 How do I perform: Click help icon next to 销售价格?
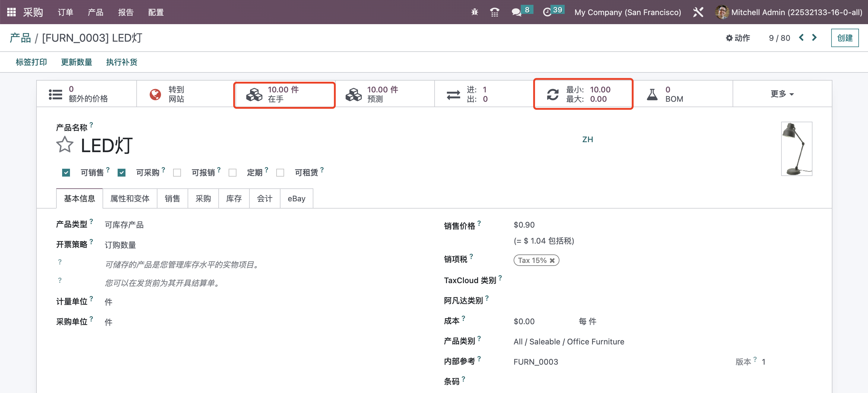tap(479, 223)
